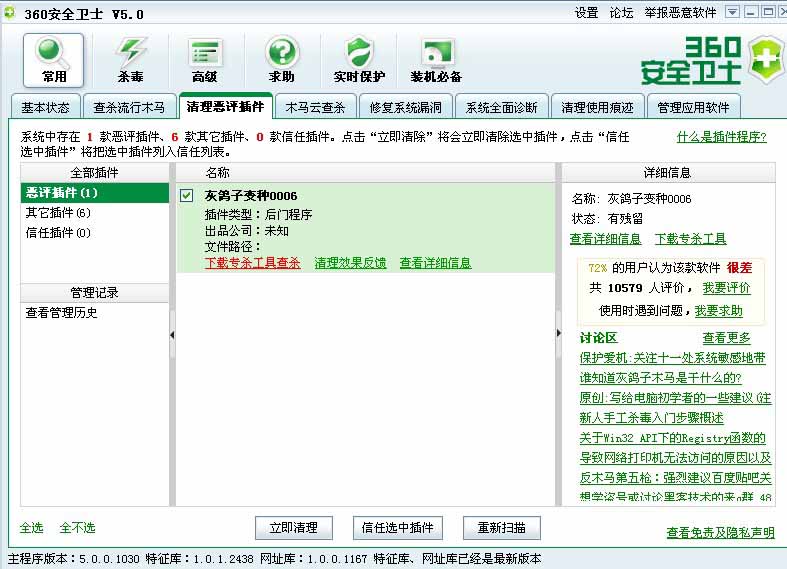Select the 清理恶评插件 tab
This screenshot has width=787, height=569.
point(225,106)
